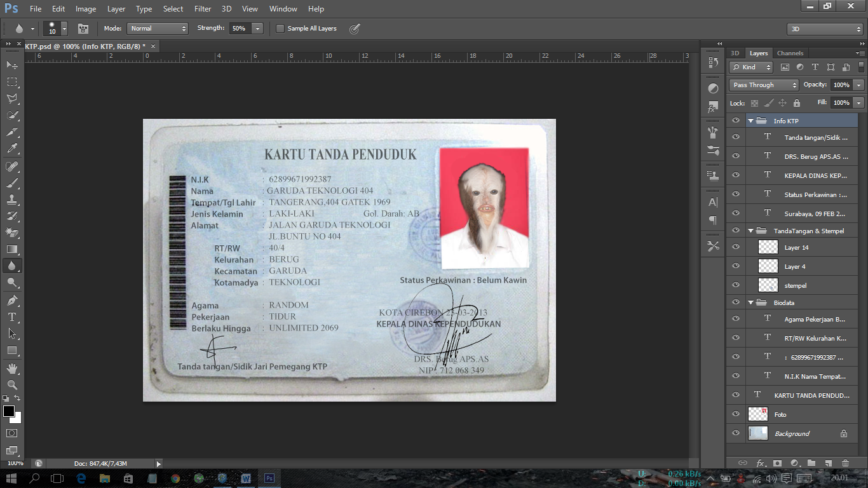868x488 pixels.
Task: Hide the Foto layer
Action: (736, 414)
